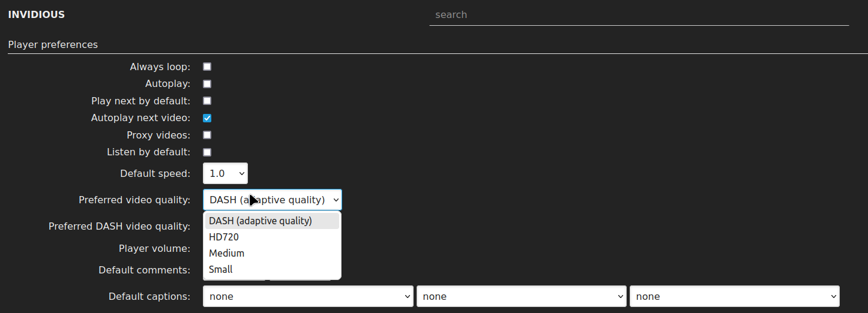The width and height of the screenshot is (868, 313).
Task: Enable the Always loop checkbox
Action: (207, 67)
